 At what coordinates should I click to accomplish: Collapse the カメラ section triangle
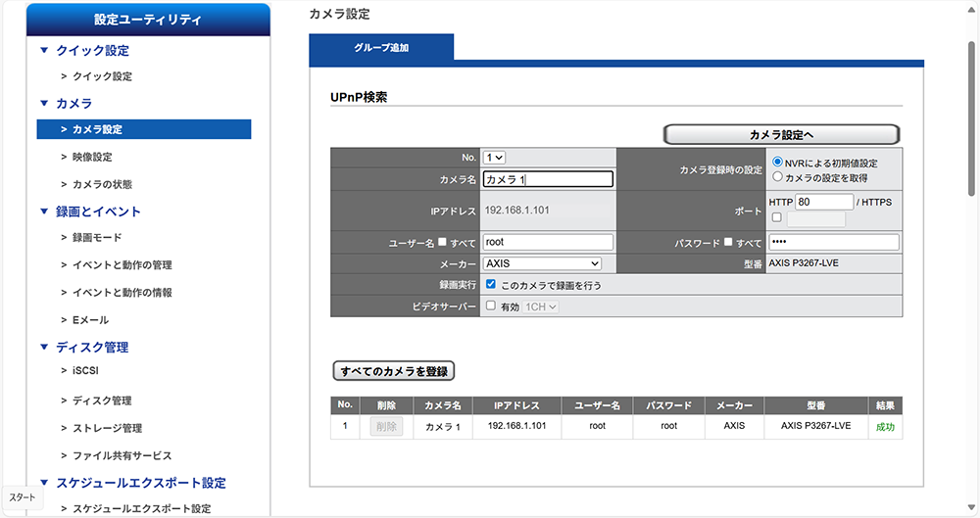point(44,103)
